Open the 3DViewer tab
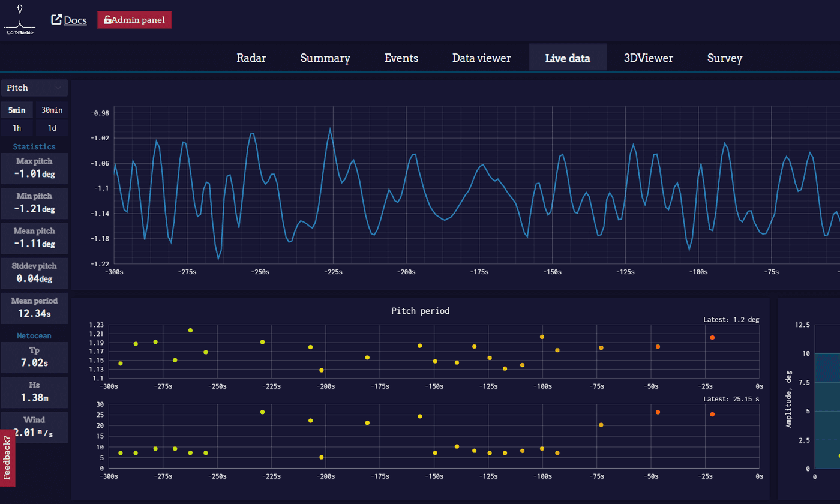Screen dimensions: 840x504 (x=648, y=58)
